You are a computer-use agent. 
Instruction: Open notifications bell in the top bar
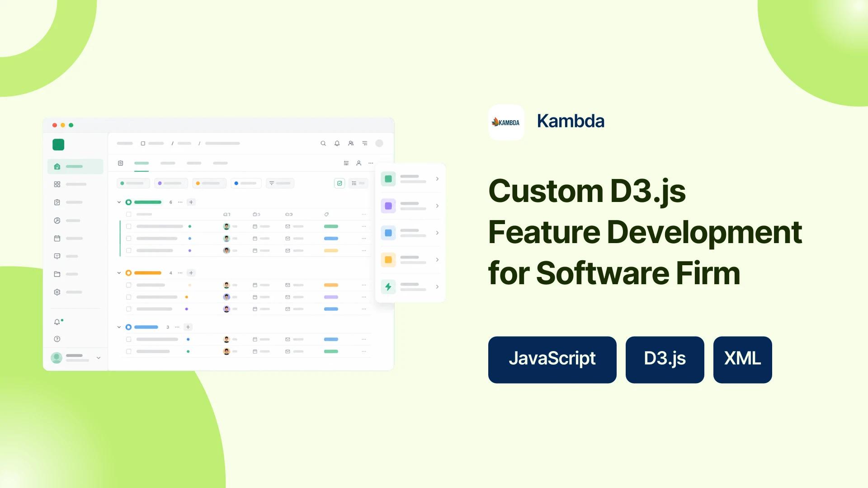pyautogui.click(x=337, y=143)
